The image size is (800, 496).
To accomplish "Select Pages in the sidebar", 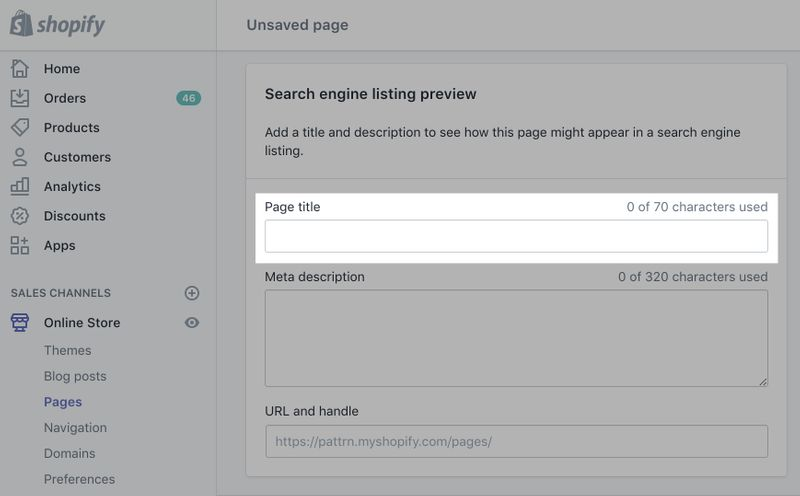I will 63,402.
